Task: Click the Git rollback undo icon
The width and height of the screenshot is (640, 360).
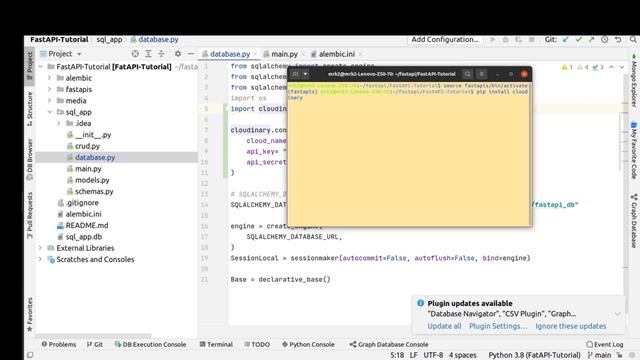Action: point(618,40)
